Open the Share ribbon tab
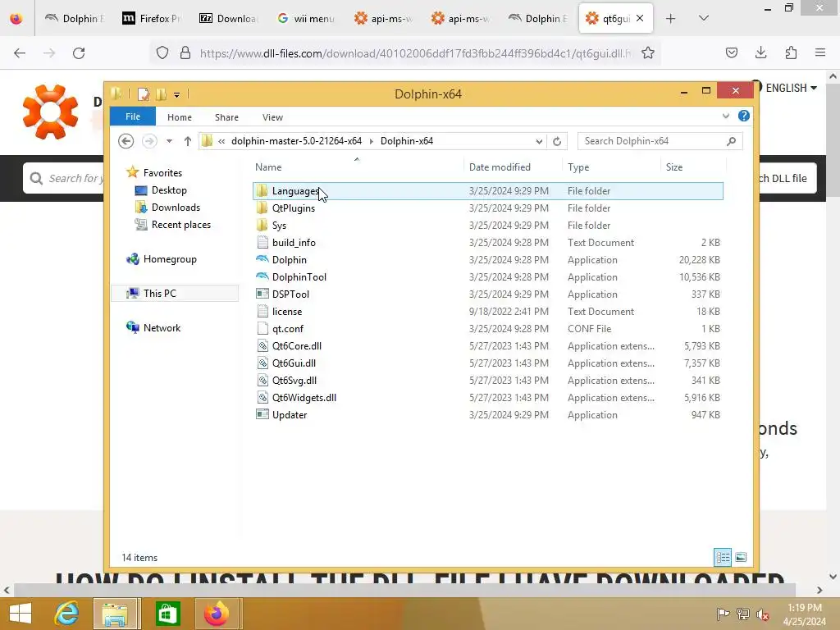Image resolution: width=840 pixels, height=630 pixels. click(x=226, y=117)
